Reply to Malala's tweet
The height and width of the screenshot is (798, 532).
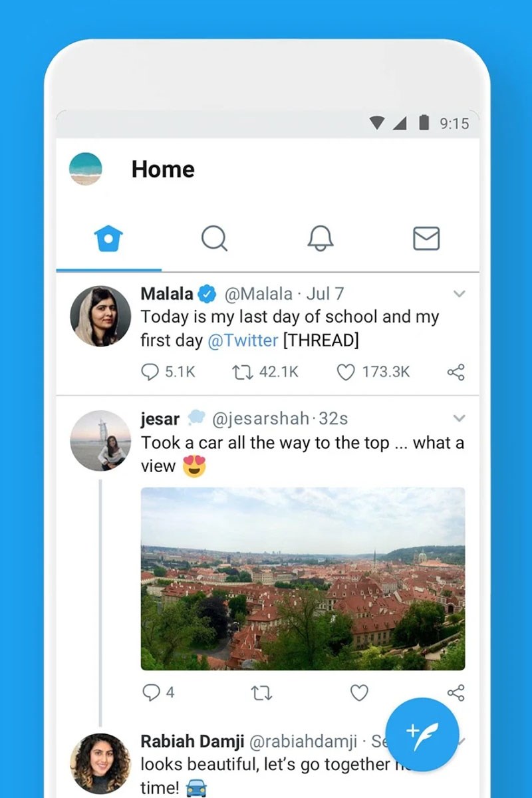click(151, 372)
